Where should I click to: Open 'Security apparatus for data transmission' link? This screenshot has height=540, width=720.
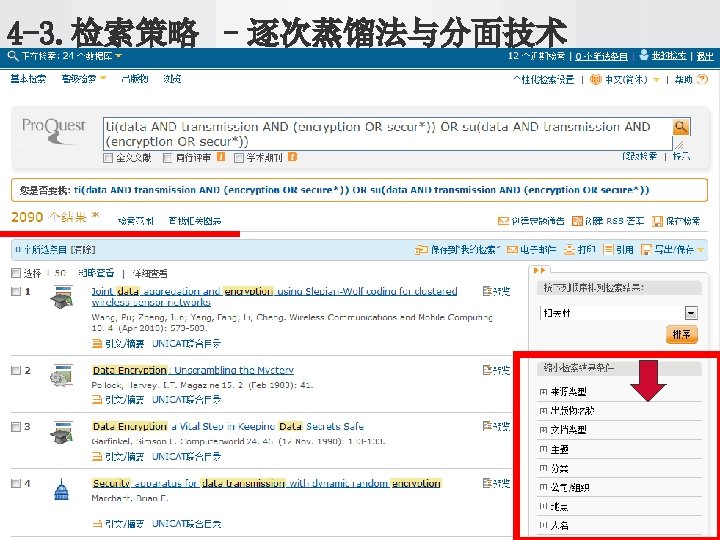click(267, 483)
